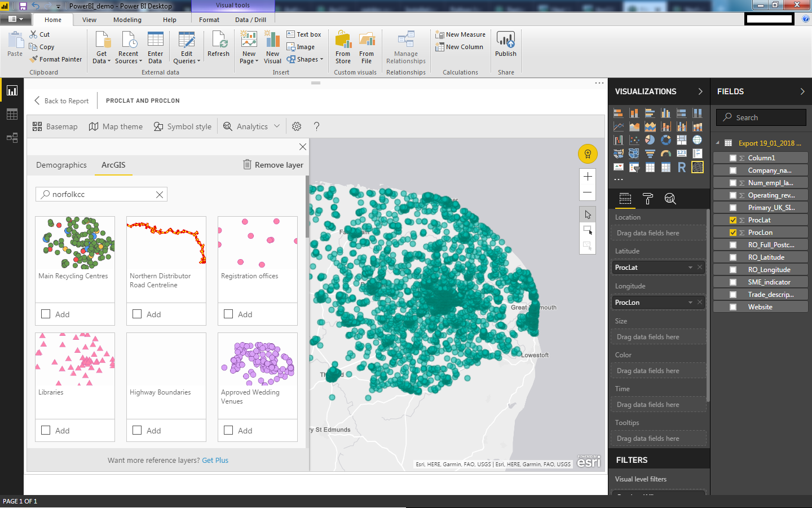
Task: Follow the Get Plus link
Action: click(215, 461)
